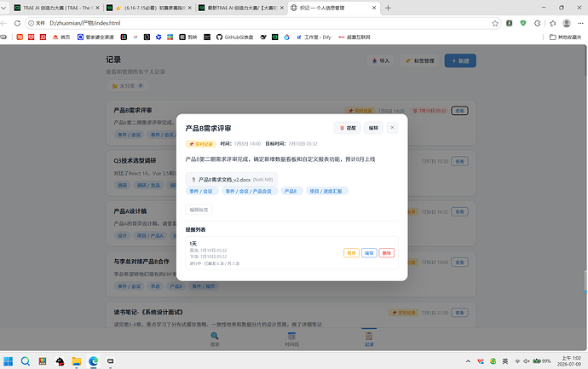588x369 pixels.
Task: Toggle the 英 input method indicator
Action: click(505, 361)
